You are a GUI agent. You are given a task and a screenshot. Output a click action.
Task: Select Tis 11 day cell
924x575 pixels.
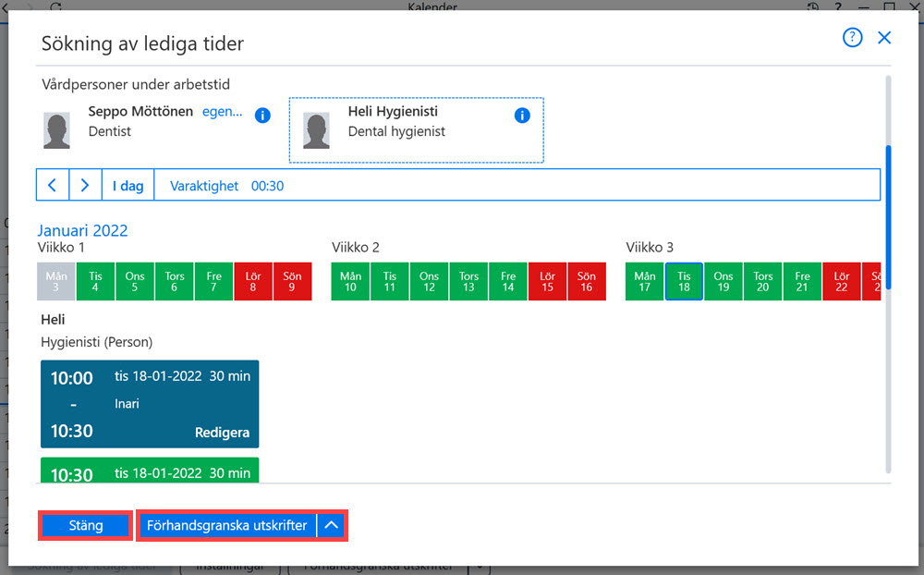[390, 281]
